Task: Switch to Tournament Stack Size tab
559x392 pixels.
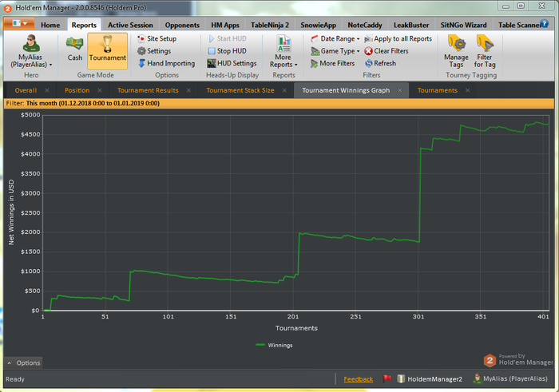Action: [x=240, y=90]
